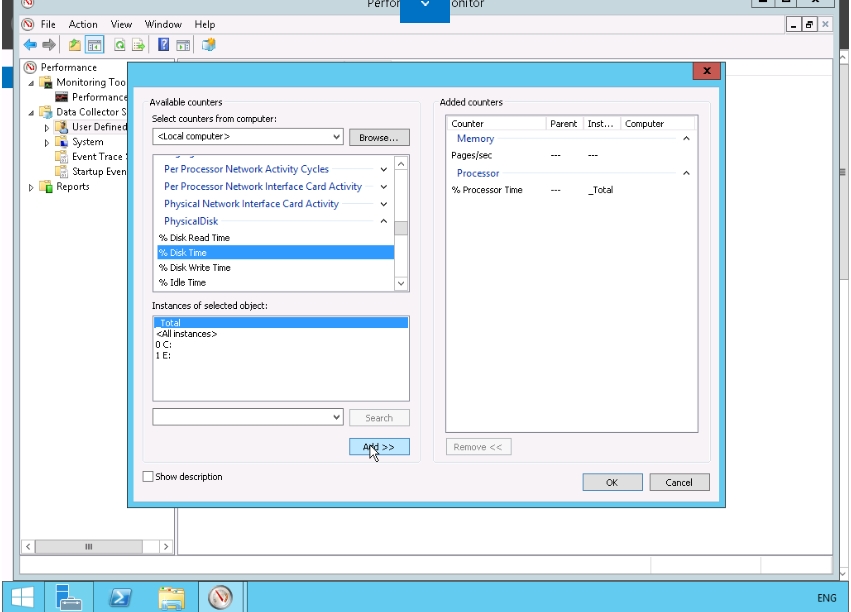The height and width of the screenshot is (612, 851).
Task: Enable the Show description checkbox
Action: pyautogui.click(x=149, y=477)
